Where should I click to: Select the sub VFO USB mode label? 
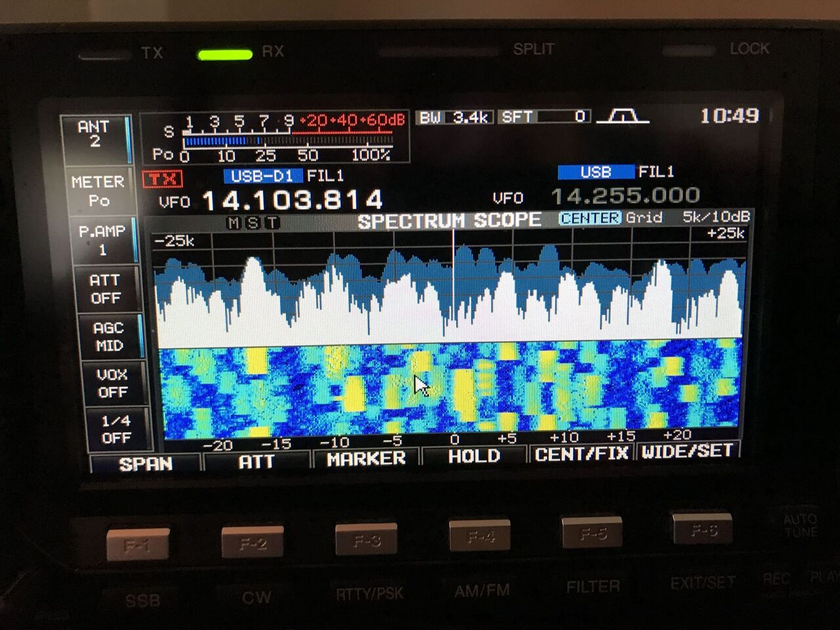pos(596,172)
